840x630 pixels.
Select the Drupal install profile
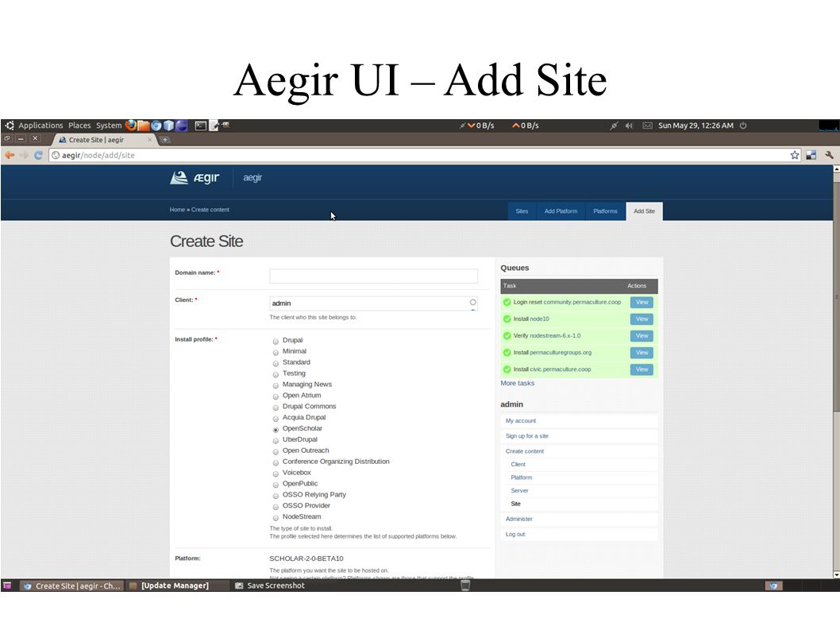(276, 342)
